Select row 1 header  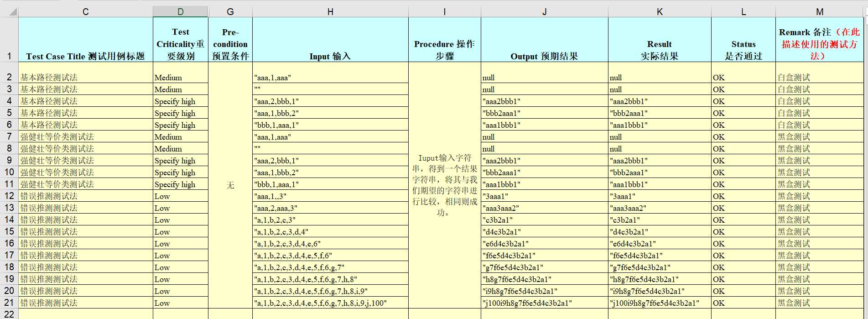pos(9,40)
